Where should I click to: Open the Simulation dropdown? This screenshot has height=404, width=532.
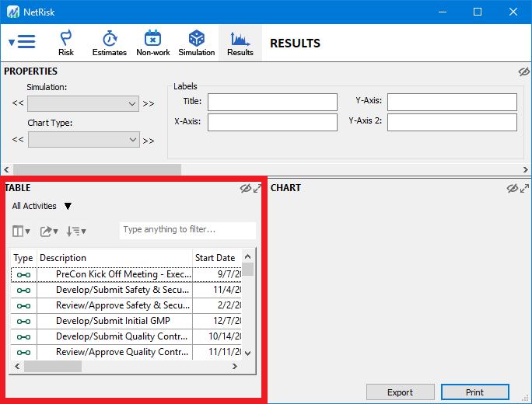[x=83, y=103]
